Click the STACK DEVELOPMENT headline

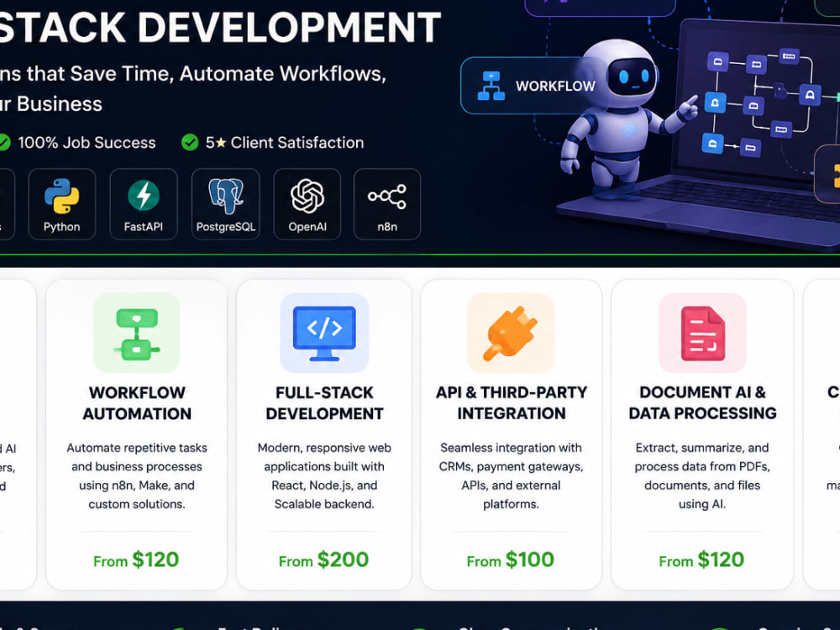point(219,28)
